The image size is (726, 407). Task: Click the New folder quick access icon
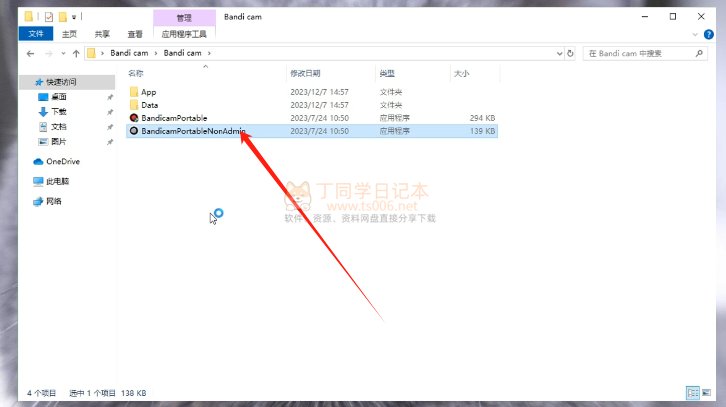63,17
